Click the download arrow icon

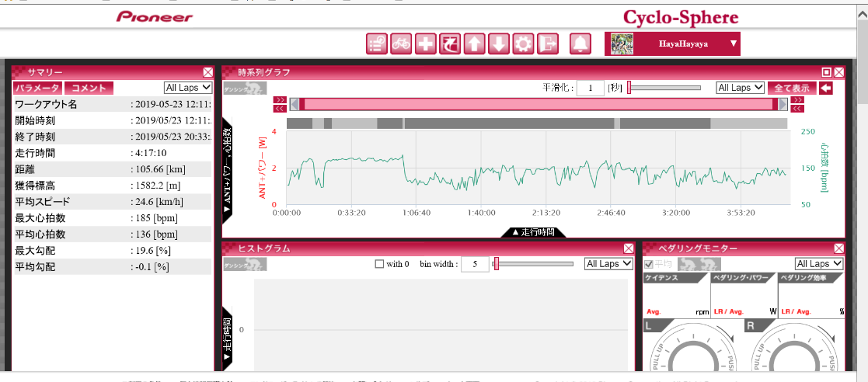[499, 44]
